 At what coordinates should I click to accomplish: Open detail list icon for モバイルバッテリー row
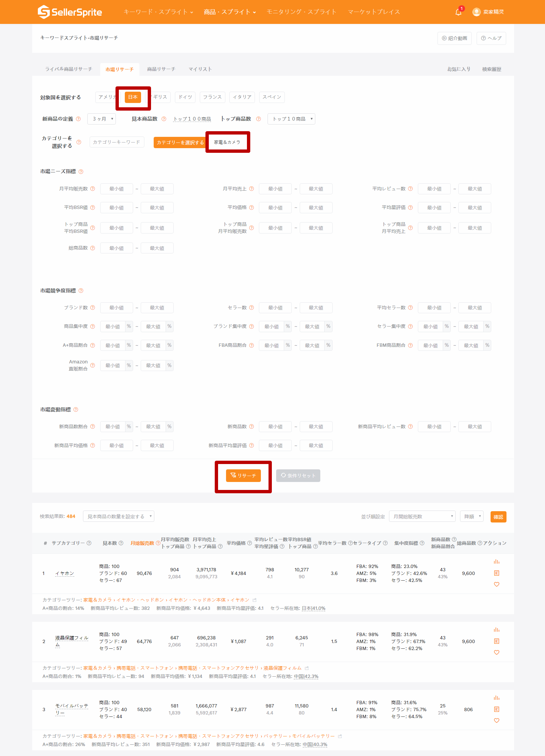click(496, 709)
